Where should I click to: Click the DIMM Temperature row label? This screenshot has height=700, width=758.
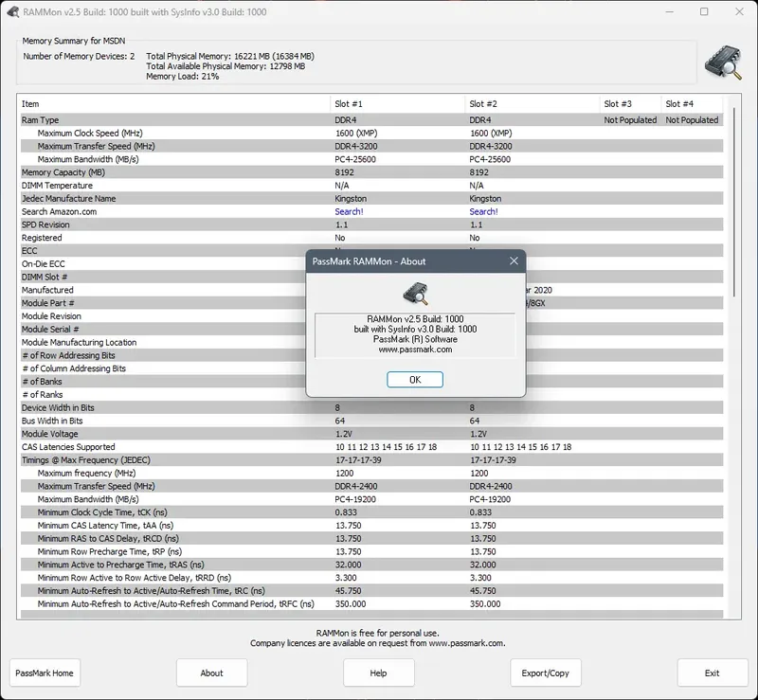[57, 185]
